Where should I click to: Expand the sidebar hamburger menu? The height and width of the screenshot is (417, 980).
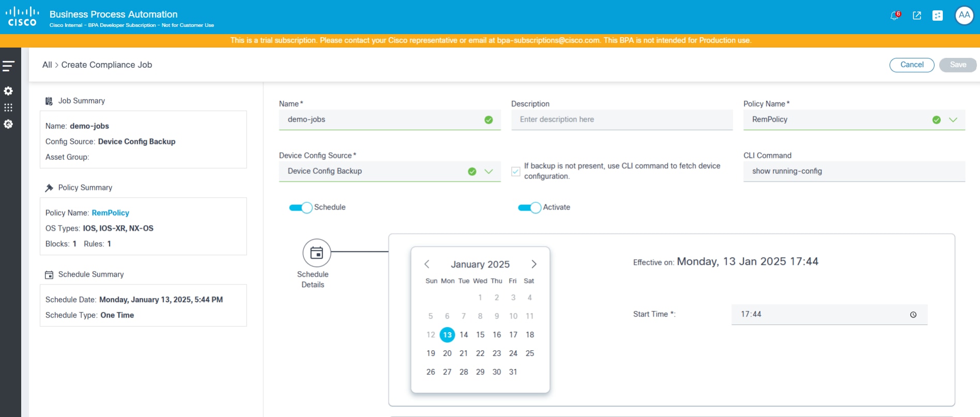click(x=8, y=66)
